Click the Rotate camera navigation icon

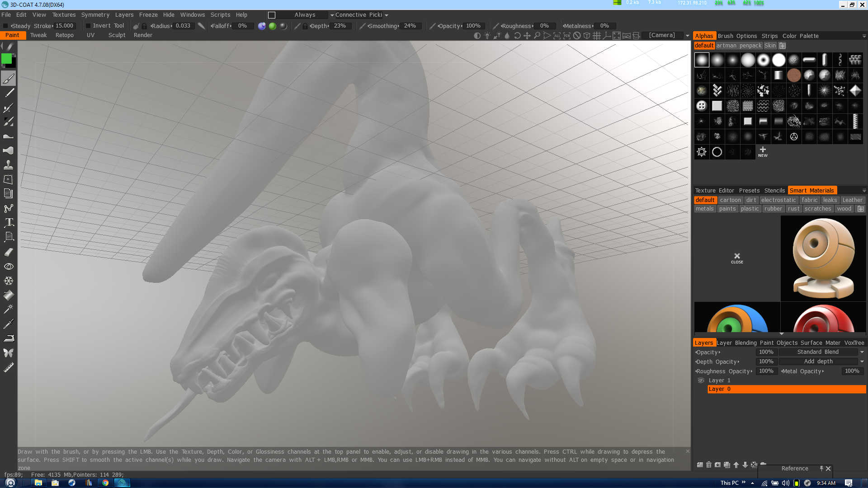tap(517, 36)
